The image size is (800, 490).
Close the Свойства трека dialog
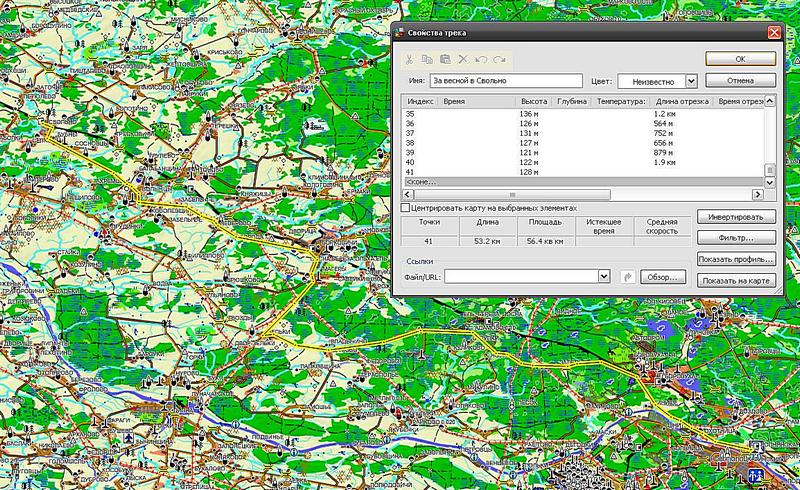(773, 33)
